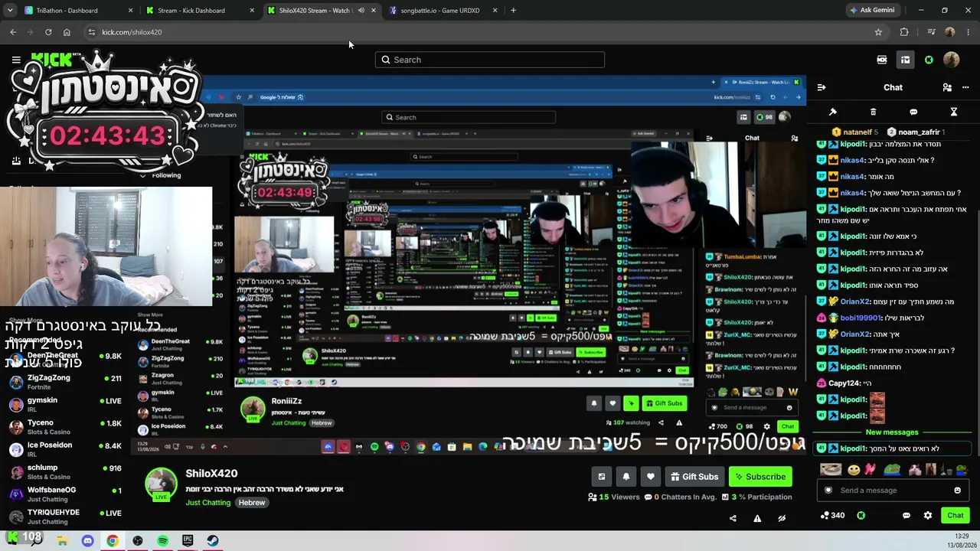980x551 pixels.
Task: Mute the ShiloX420 Stream browser tab audio
Action: coord(361,11)
